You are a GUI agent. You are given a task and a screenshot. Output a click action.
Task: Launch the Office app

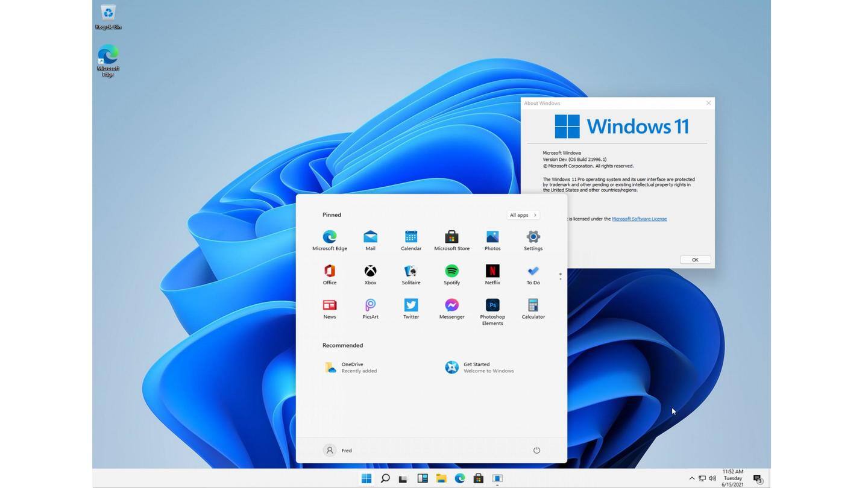tap(330, 275)
